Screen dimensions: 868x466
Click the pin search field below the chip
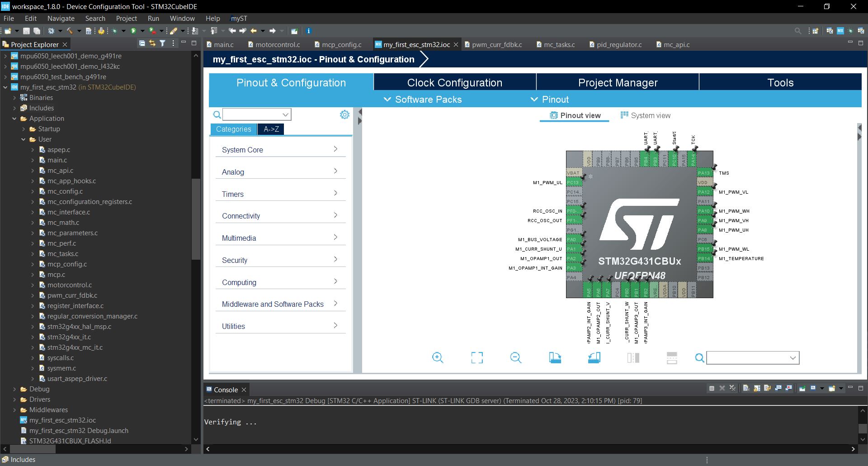tap(748, 358)
